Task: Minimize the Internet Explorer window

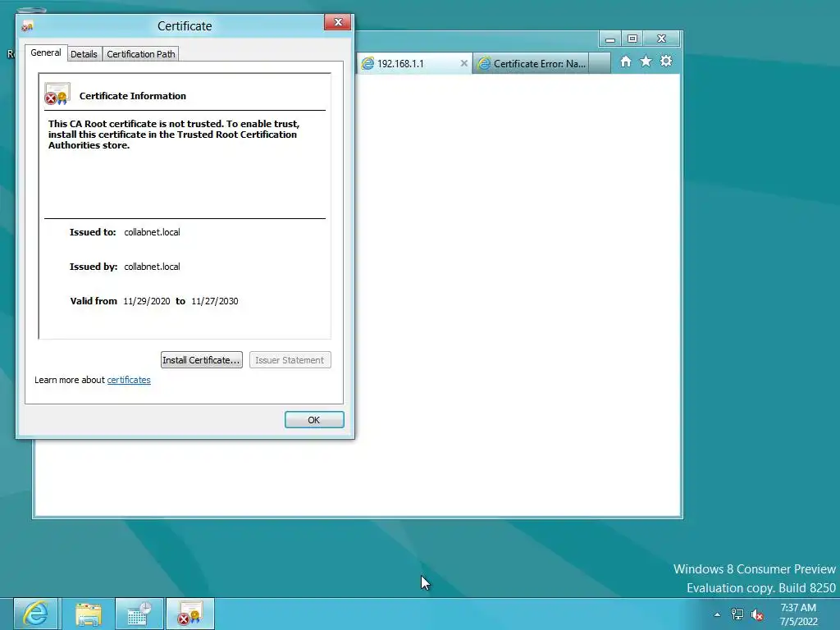Action: (610, 39)
